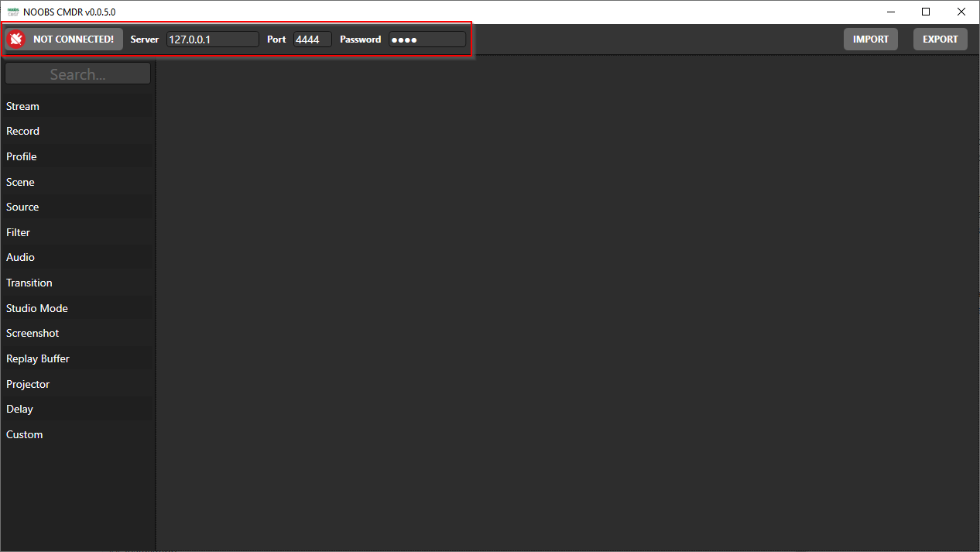
Task: Open the Record category
Action: [x=77, y=131]
